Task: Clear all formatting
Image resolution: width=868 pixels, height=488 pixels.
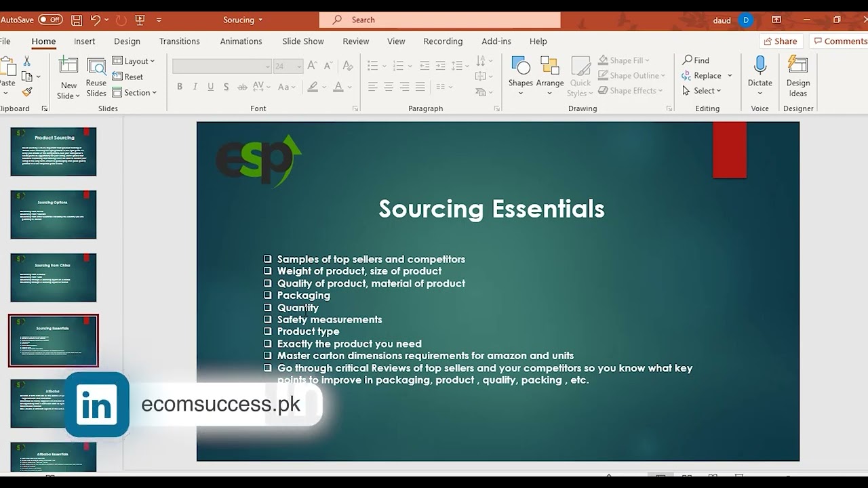Action: [348, 66]
